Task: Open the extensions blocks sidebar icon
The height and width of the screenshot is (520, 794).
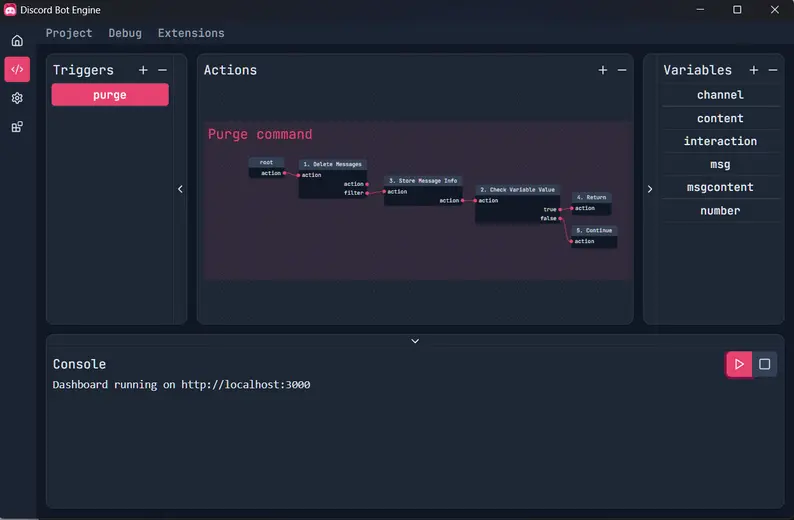Action: (x=17, y=127)
